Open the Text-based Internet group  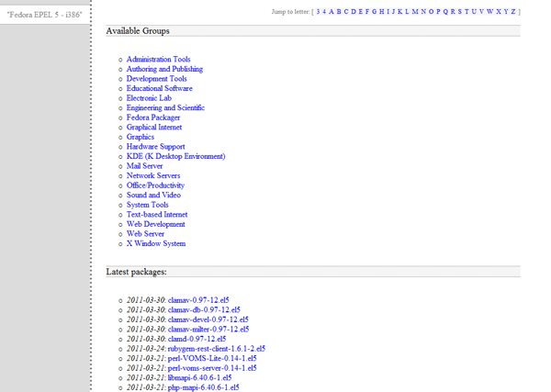coord(157,215)
